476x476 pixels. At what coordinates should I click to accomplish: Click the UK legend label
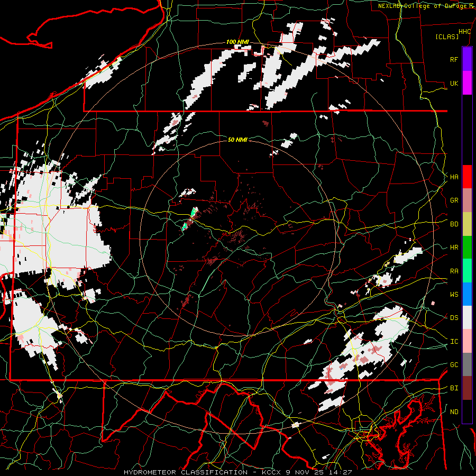[454, 83]
